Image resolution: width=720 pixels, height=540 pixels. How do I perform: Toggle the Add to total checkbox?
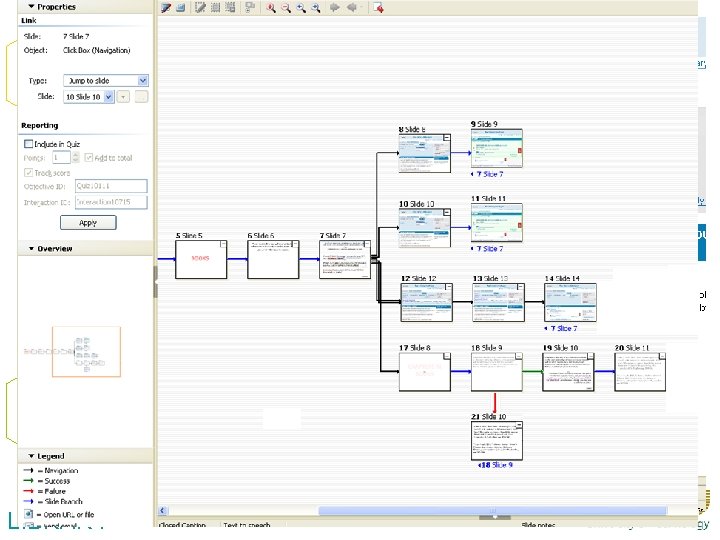tap(89, 158)
